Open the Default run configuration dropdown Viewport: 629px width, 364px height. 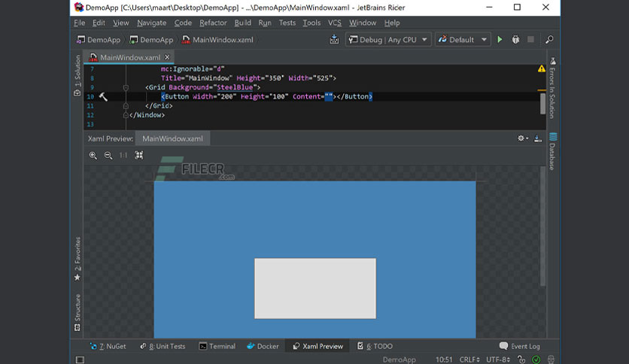[x=463, y=39]
